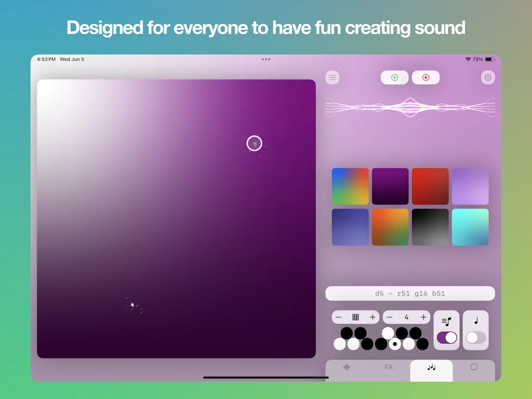
Task: Open the app settings gear
Action: pos(487,77)
